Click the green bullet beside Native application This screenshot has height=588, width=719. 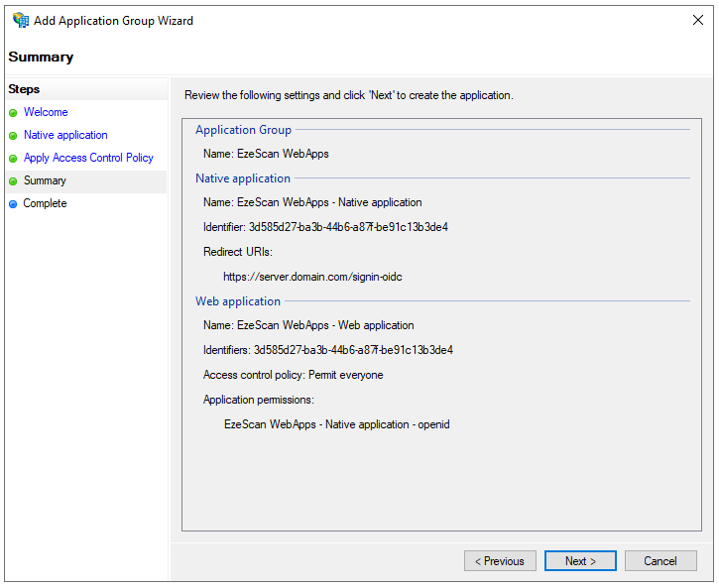pyautogui.click(x=13, y=136)
